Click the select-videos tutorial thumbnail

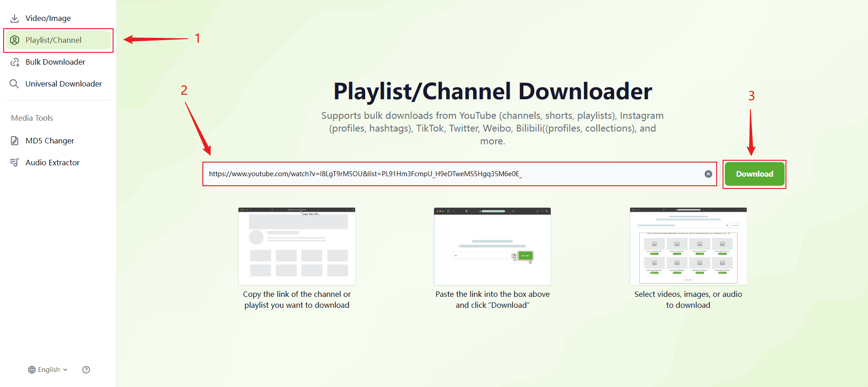[688, 246]
